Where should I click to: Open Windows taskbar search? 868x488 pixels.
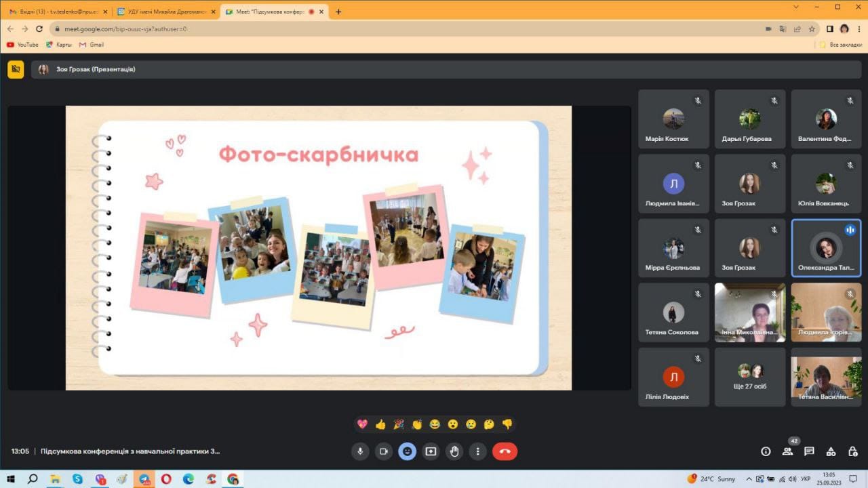pos(33,479)
